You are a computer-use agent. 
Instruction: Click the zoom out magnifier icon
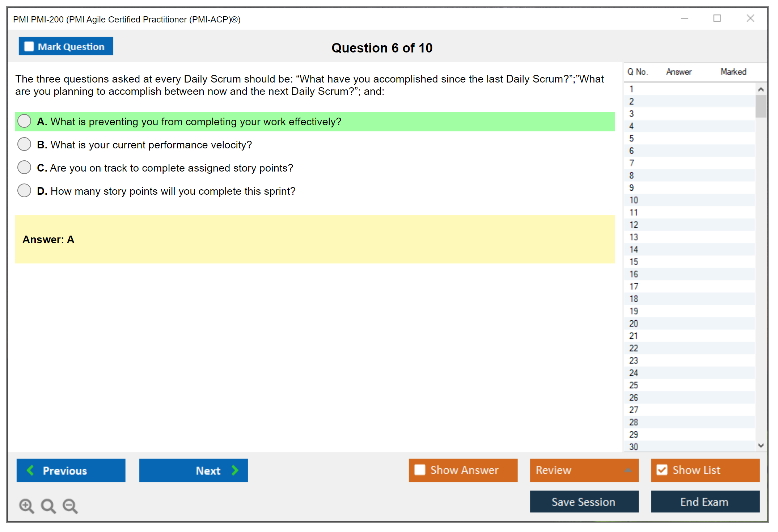(70, 506)
